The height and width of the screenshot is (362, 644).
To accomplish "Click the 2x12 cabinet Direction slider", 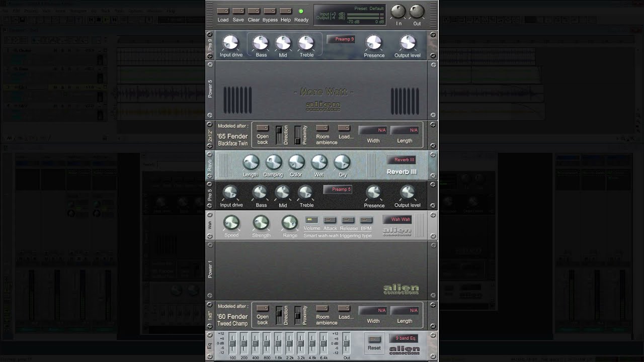I will point(279,135).
